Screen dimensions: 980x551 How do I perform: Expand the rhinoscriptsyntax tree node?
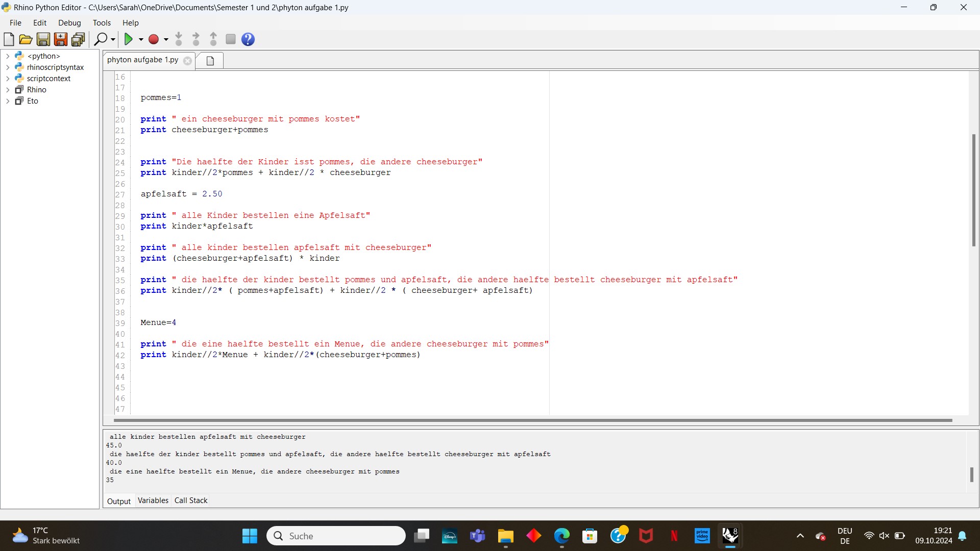tap(8, 67)
